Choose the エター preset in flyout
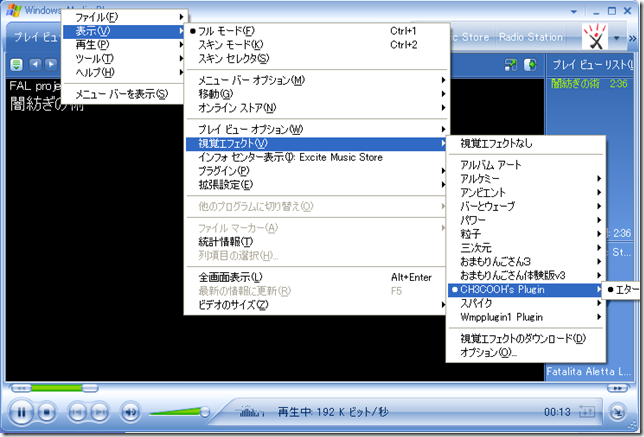This screenshot has width=644, height=437. click(622, 290)
